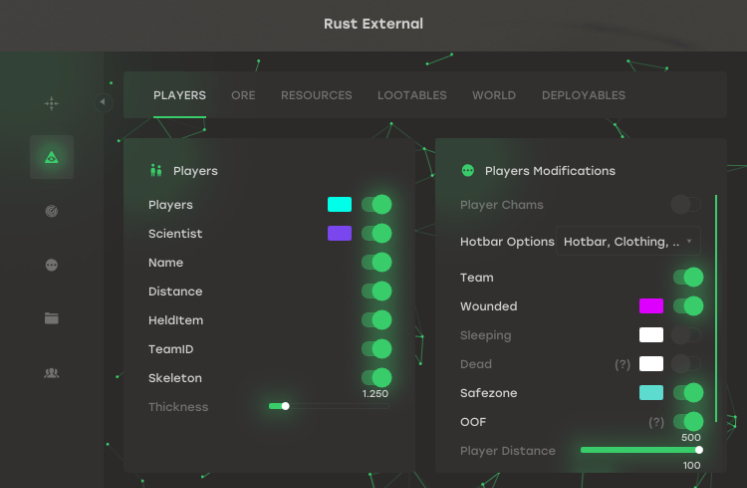The width and height of the screenshot is (747, 488).
Task: Disable the Scientist toggle
Action: (x=376, y=234)
